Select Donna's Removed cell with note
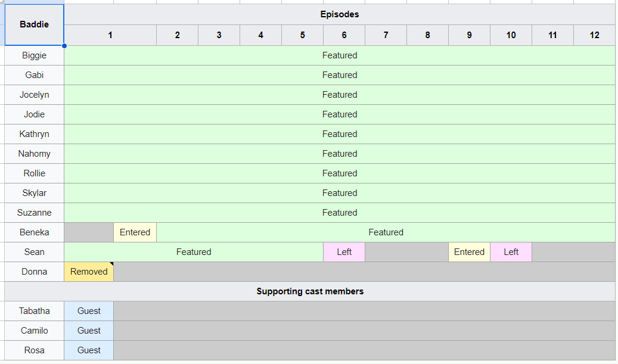 pos(89,272)
